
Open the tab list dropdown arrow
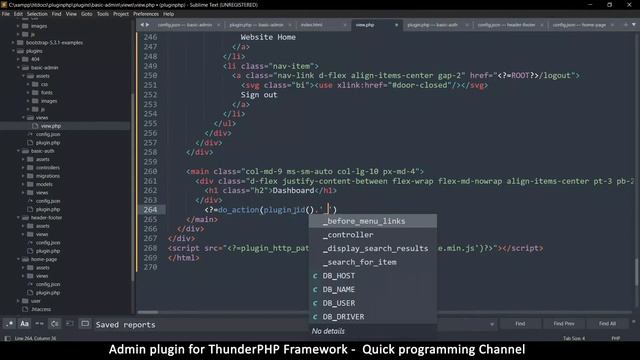[x=633, y=25]
